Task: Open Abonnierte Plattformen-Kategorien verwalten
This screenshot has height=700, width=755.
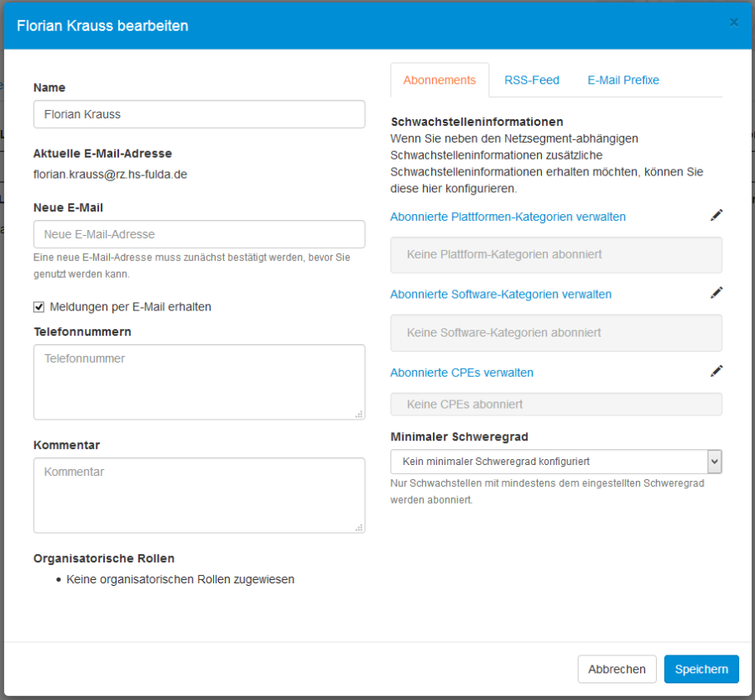Action: point(508,217)
